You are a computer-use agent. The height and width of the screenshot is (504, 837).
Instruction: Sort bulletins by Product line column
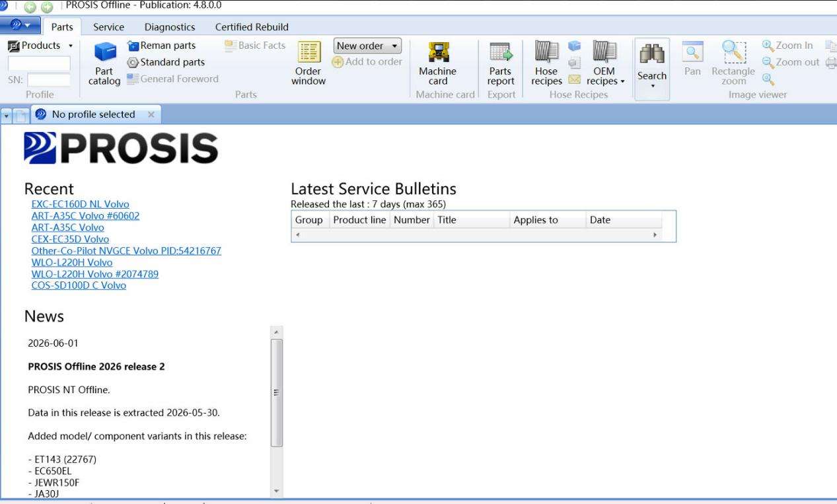pos(359,221)
